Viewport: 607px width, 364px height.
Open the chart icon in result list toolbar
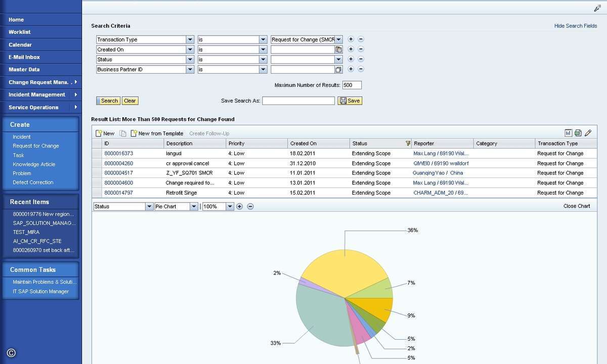click(568, 133)
